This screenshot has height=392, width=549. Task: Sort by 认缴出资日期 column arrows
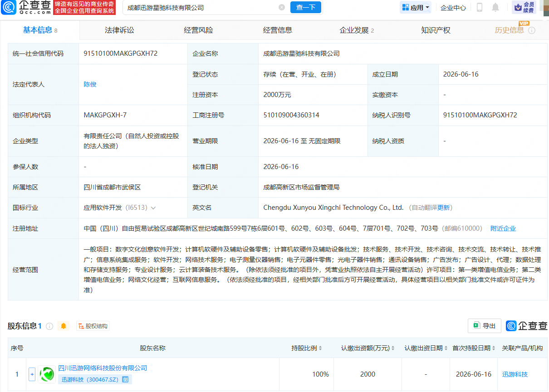point(446,348)
